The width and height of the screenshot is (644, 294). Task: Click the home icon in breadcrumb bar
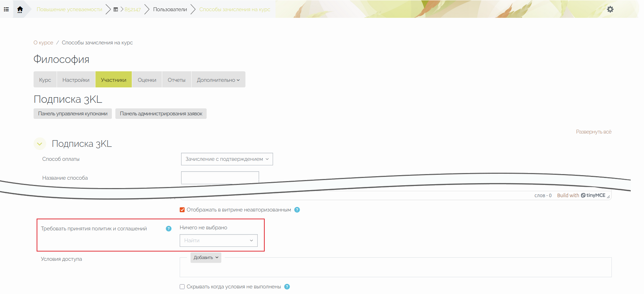tap(20, 9)
